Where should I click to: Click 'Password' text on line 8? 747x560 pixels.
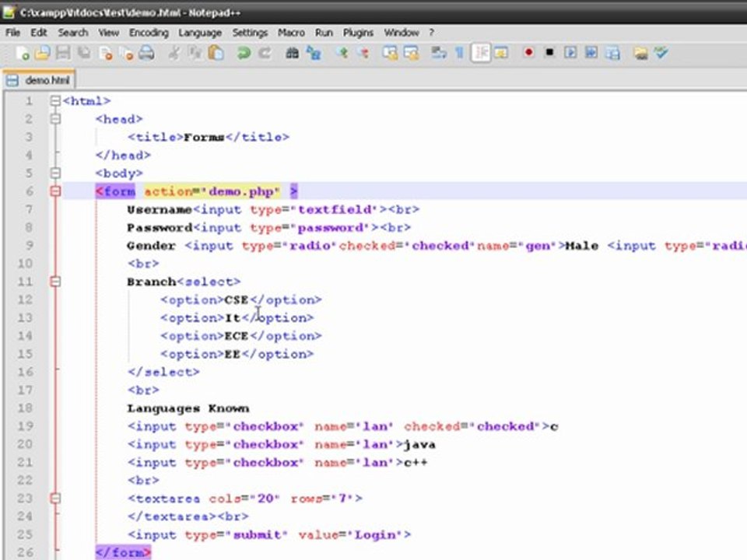point(159,228)
